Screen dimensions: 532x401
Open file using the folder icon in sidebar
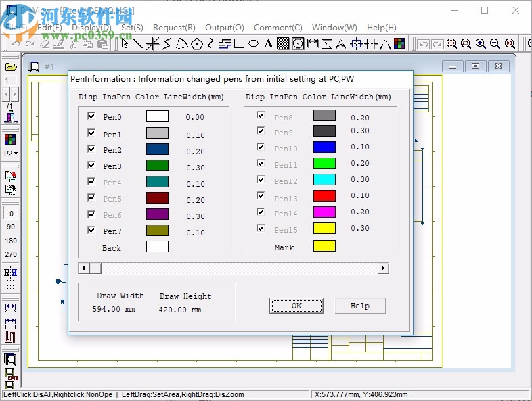pyautogui.click(x=11, y=67)
